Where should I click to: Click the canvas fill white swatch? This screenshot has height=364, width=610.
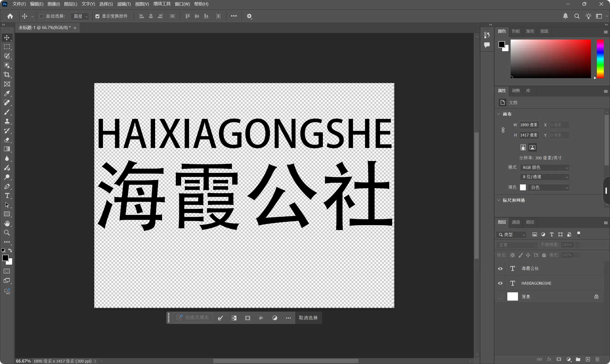point(523,187)
